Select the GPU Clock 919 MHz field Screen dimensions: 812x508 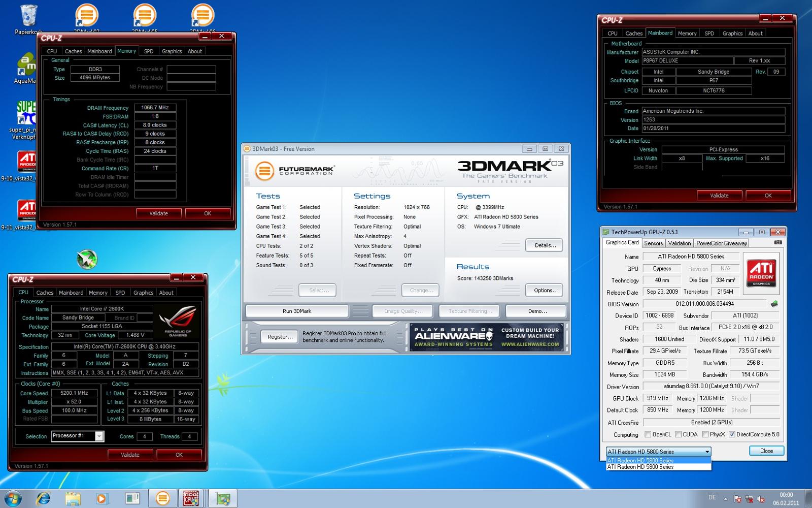tap(657, 398)
